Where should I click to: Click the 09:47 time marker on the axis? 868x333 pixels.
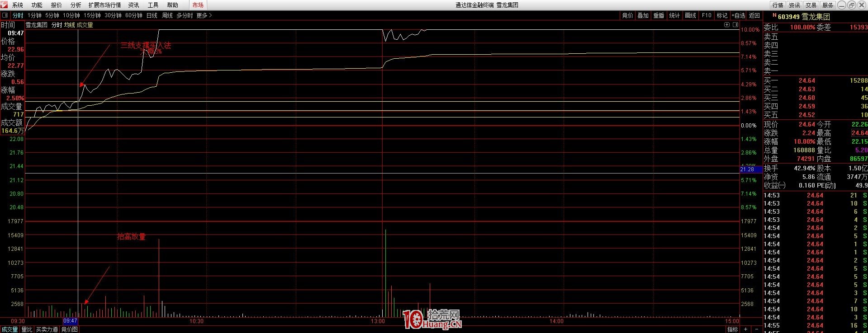[71, 321]
